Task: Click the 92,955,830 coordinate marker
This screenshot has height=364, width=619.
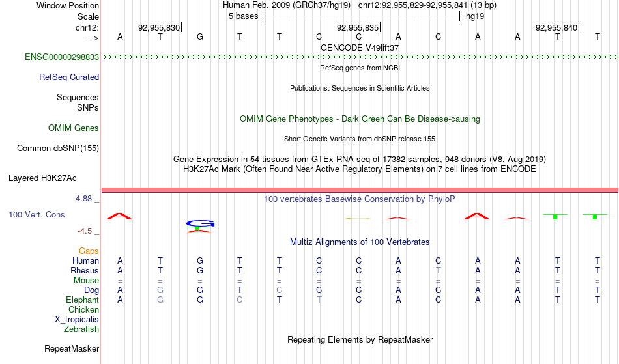Action: click(159, 27)
